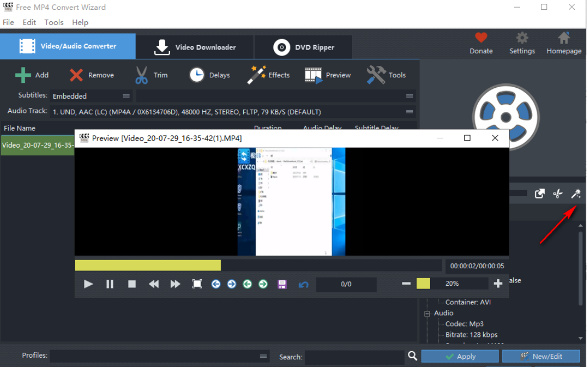Click the blue left arrow button
Image resolution: width=588 pixels, height=367 pixels.
pyautogui.click(x=216, y=284)
